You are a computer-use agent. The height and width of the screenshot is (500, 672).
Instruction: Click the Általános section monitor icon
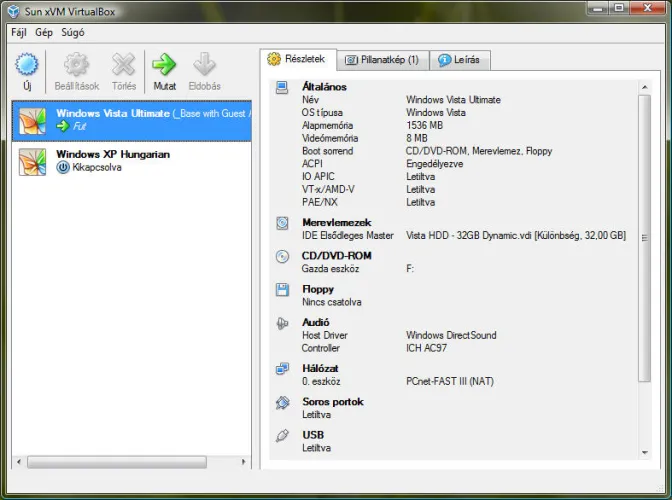[x=282, y=87]
